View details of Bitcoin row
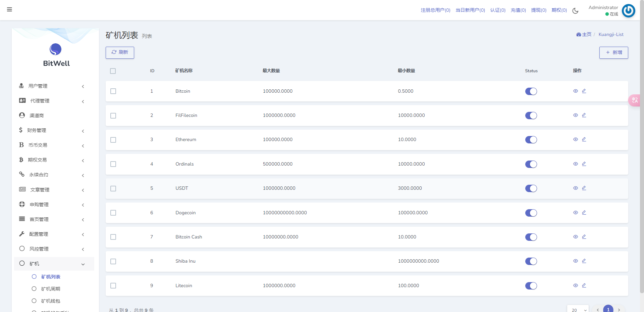This screenshot has height=312, width=644. click(576, 91)
